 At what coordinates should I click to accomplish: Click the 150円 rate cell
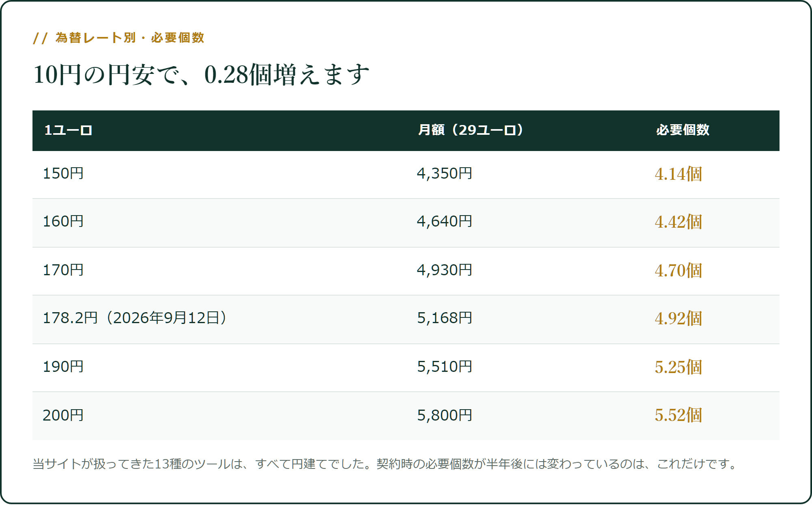click(63, 173)
